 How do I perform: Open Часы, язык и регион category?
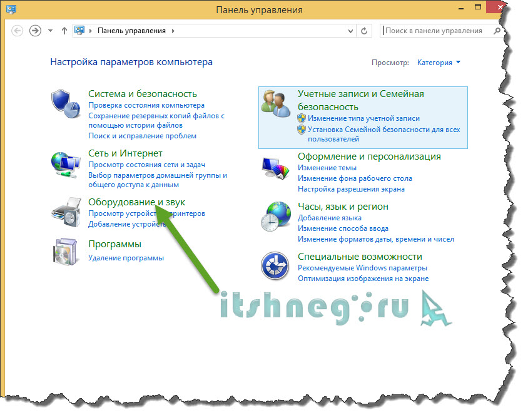[x=343, y=207]
